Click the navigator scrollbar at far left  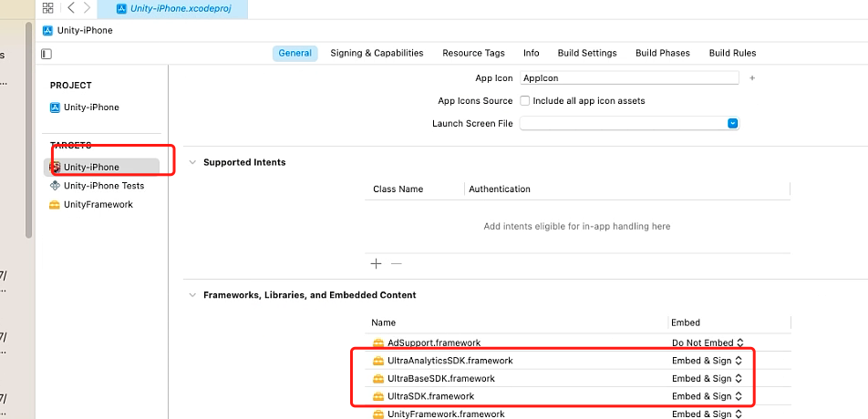(x=29, y=130)
